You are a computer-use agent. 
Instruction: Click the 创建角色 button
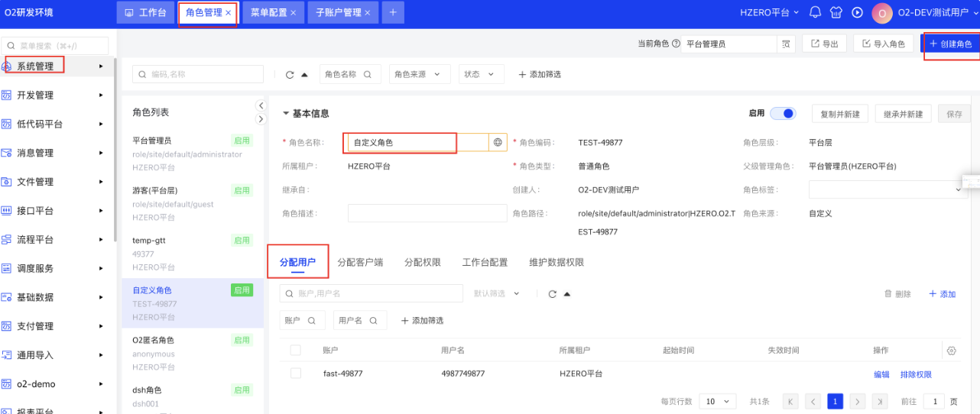click(950, 44)
